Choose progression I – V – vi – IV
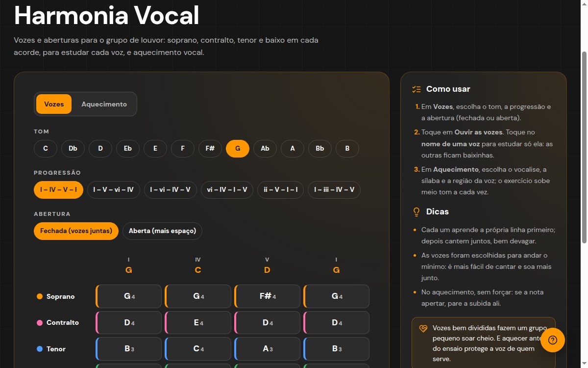 click(x=114, y=190)
